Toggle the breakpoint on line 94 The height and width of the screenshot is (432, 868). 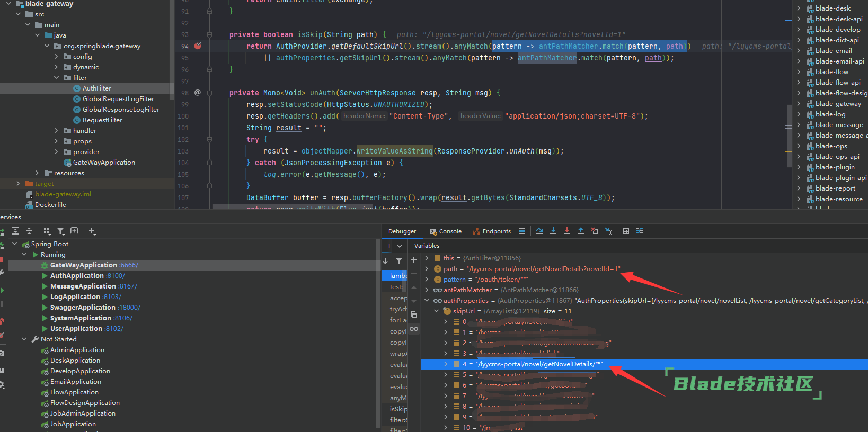198,46
